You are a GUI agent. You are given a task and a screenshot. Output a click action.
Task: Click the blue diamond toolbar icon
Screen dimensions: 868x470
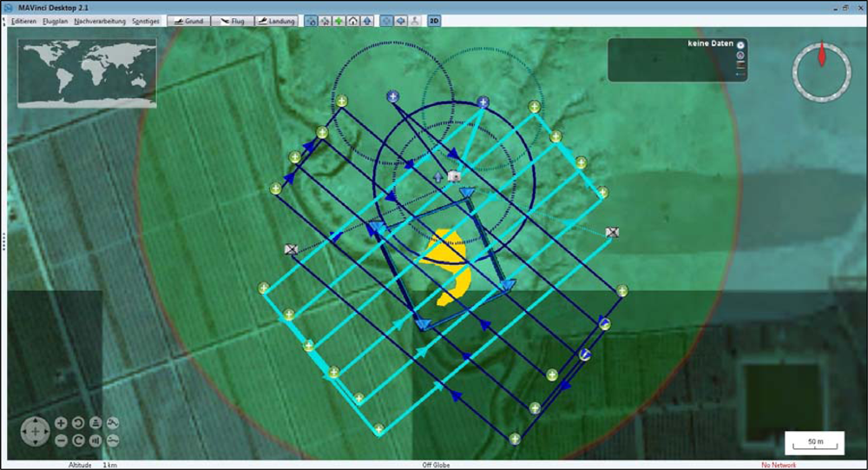400,21
